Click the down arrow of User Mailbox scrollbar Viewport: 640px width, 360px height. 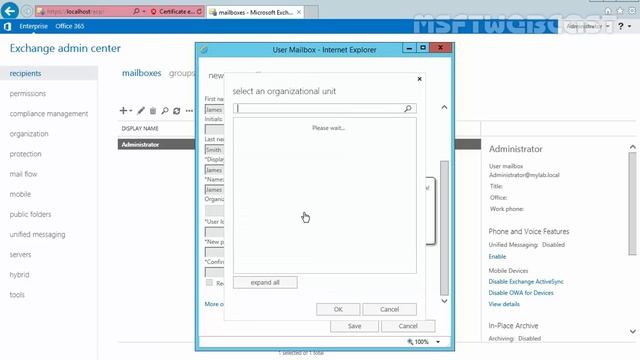click(x=444, y=301)
